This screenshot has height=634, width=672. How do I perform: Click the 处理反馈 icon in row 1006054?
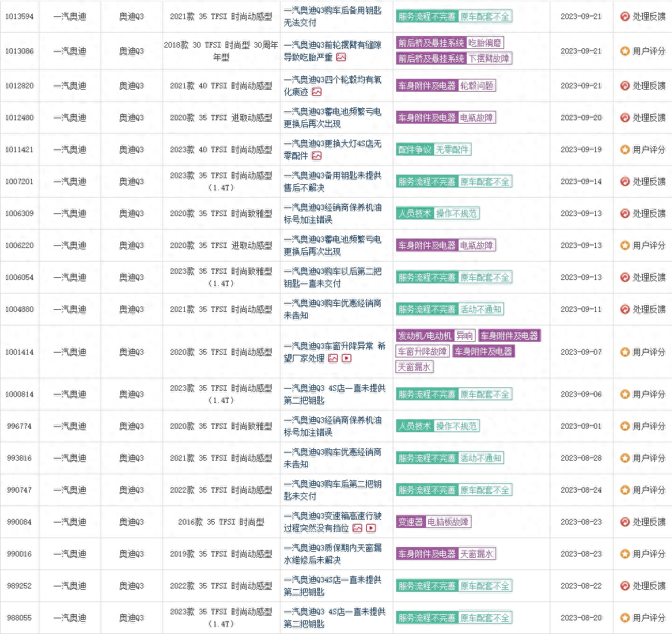tap(625, 277)
